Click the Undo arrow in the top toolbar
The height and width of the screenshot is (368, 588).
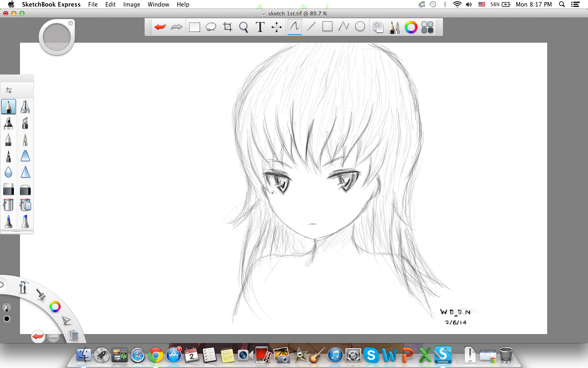160,27
